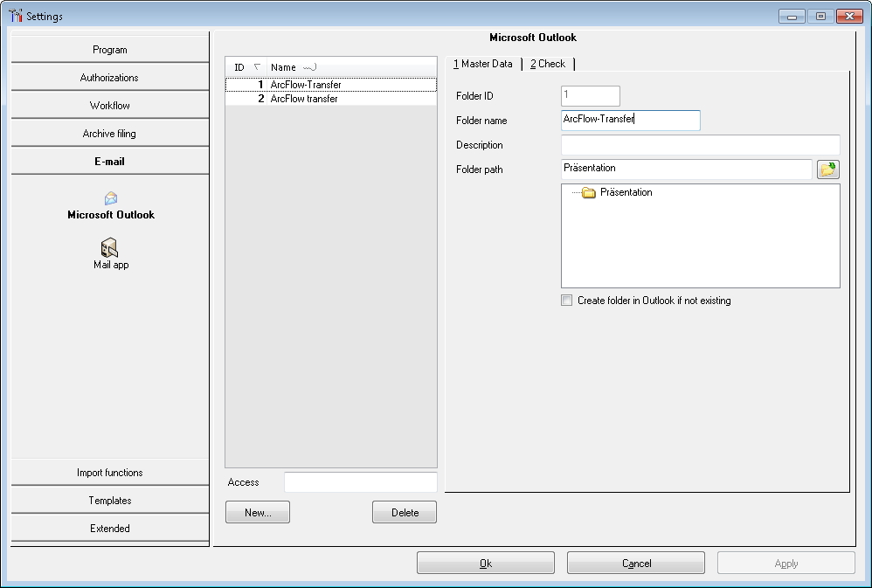Open the Templates settings section
Screen dimensions: 872x588
tap(109, 500)
